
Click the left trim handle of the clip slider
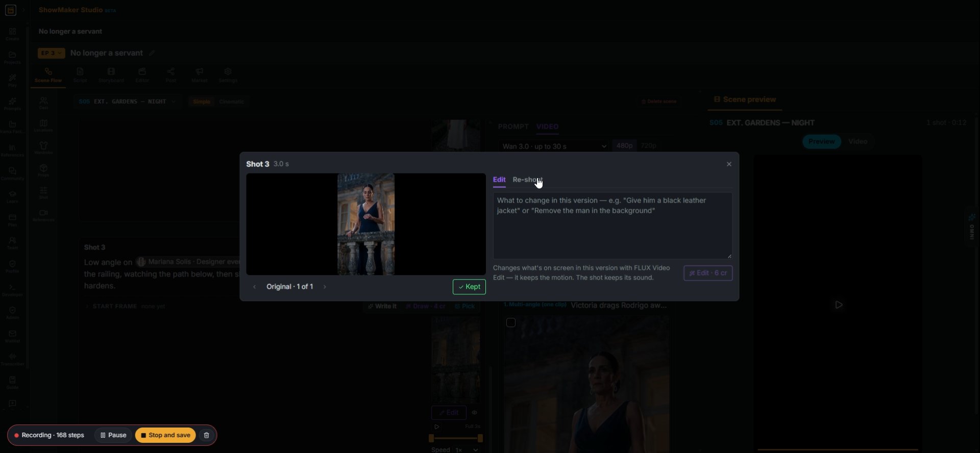pos(431,438)
